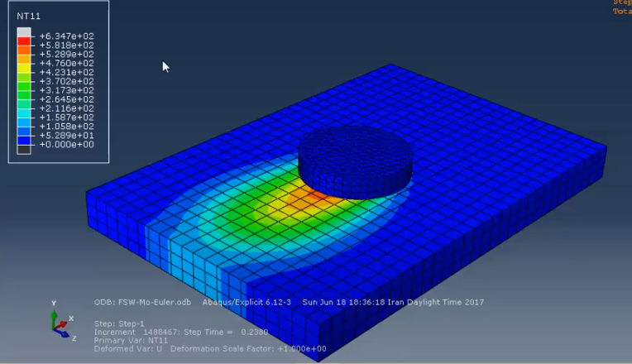The width and height of the screenshot is (632, 364).
Task: Click the Step: Step-1 annotation
Action: tap(119, 323)
